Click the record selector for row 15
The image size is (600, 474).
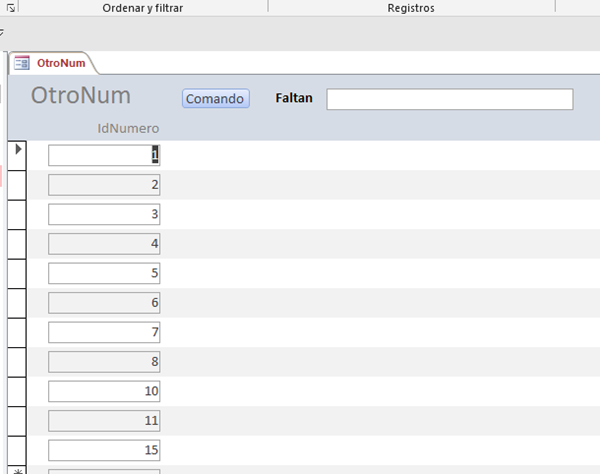point(17,450)
